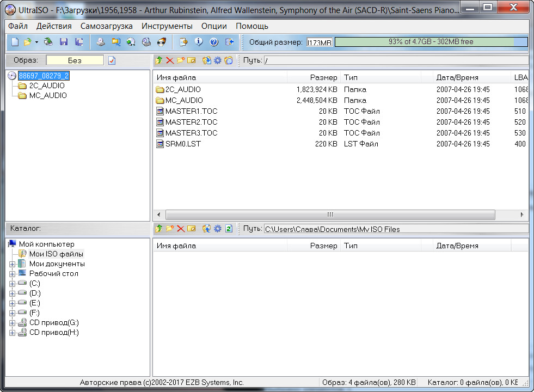This screenshot has width=534, height=392.
Task: Expand the (C:) drive tree node
Action: [12, 284]
